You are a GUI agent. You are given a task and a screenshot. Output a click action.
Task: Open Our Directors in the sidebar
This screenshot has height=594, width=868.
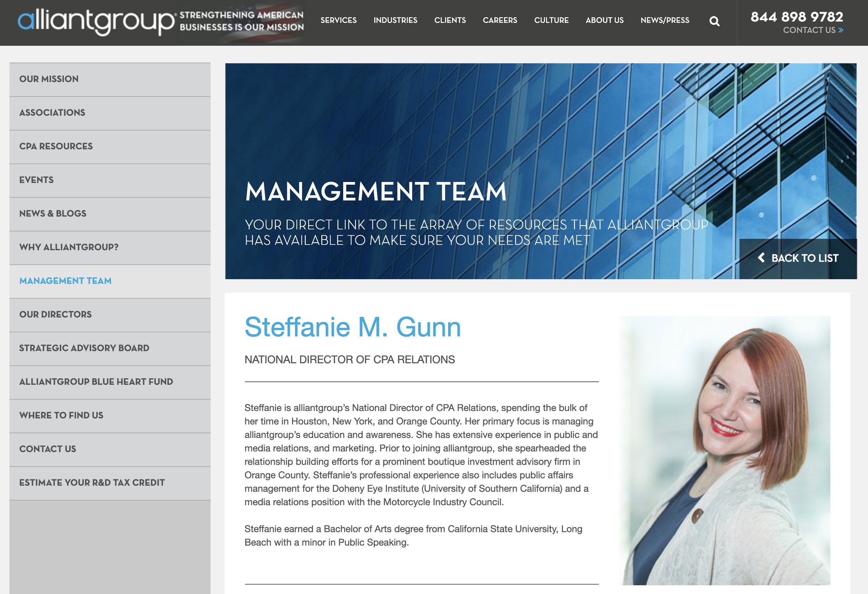110,315
